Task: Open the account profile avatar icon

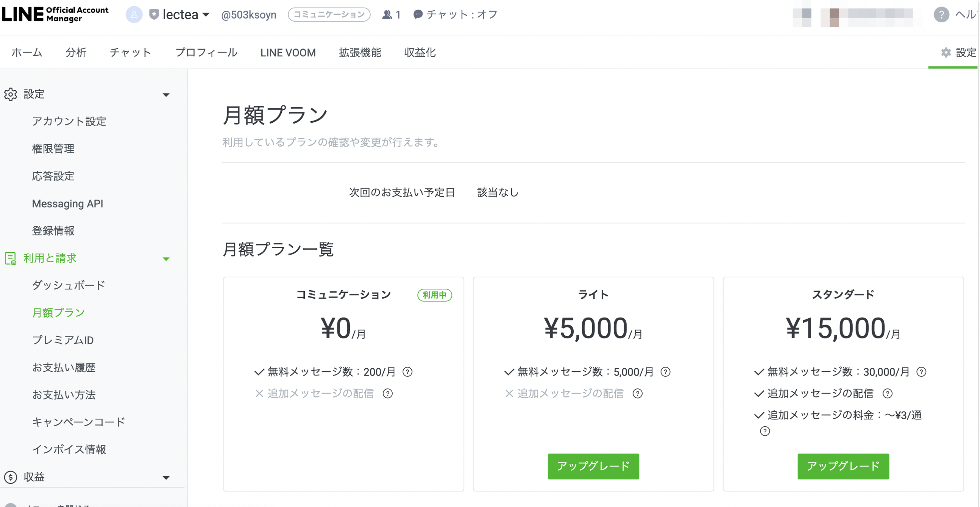Action: click(x=134, y=14)
